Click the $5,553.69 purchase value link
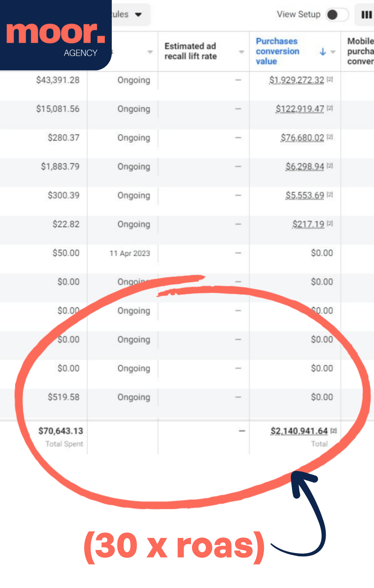This screenshot has height=588, width=374. tap(305, 195)
